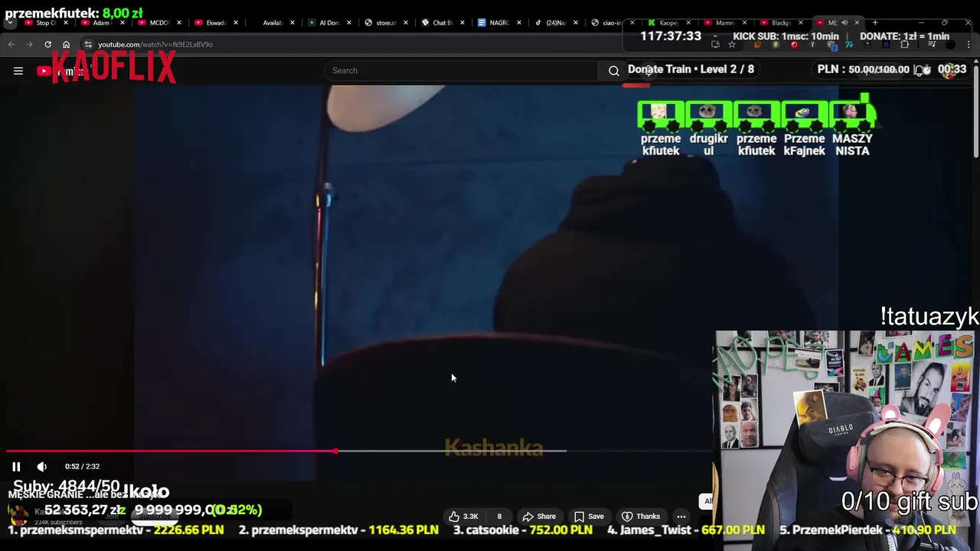Click the Join channel button

pos(112,516)
